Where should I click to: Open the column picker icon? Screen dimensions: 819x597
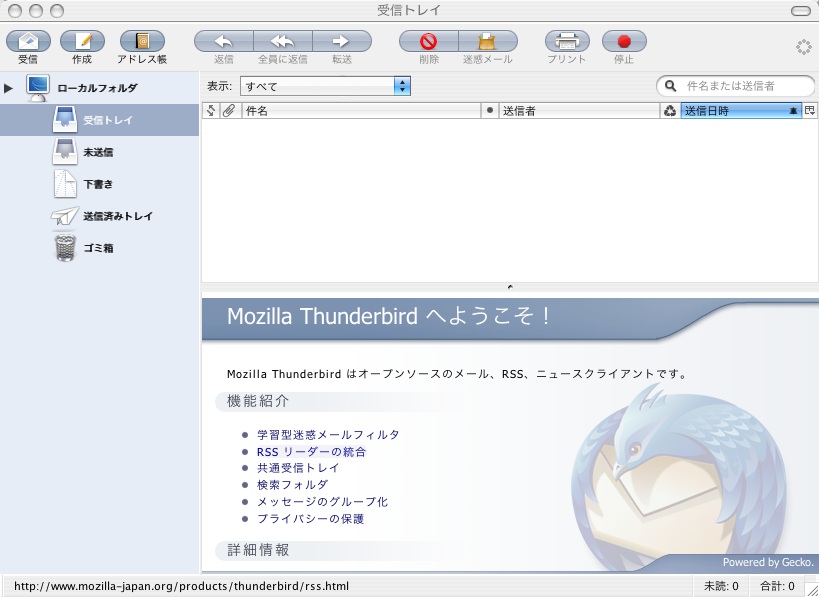(810, 110)
